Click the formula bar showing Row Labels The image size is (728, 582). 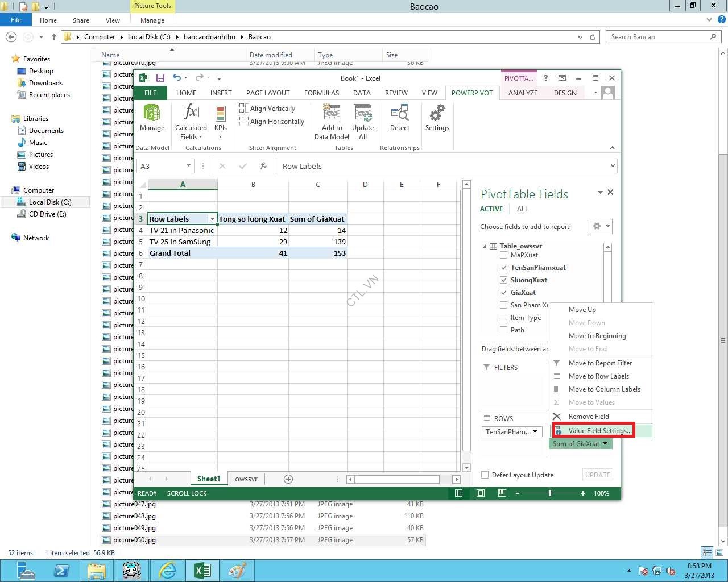[444, 166]
